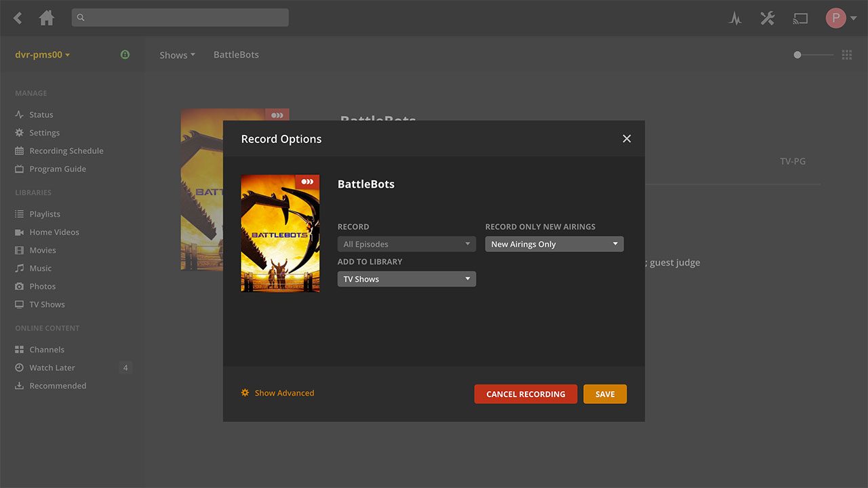Click the recording badge on dialog poster
The height and width of the screenshot is (488, 868).
[307, 182]
